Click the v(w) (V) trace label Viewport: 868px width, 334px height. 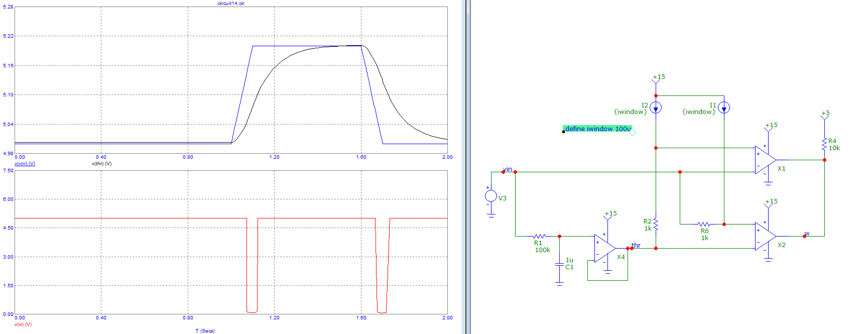click(23, 324)
